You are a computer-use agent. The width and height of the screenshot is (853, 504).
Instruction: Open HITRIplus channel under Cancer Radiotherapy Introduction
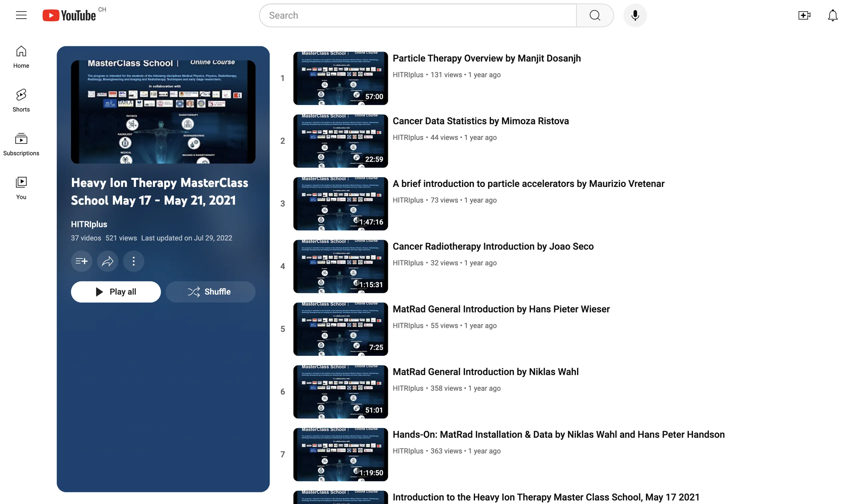tap(408, 263)
